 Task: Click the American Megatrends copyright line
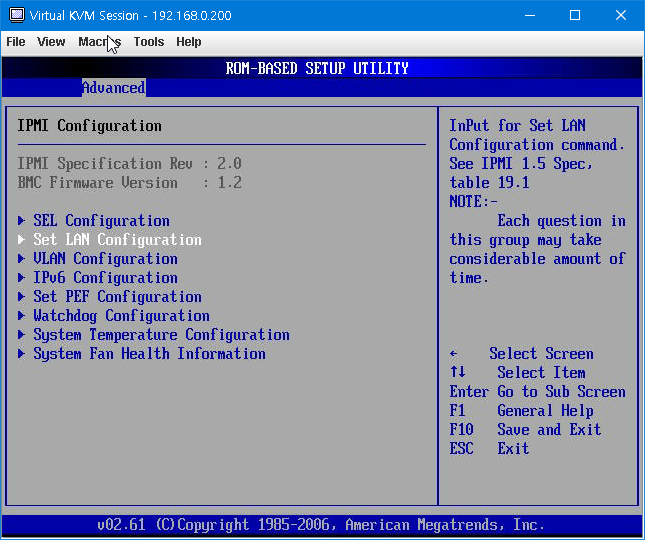(321, 525)
